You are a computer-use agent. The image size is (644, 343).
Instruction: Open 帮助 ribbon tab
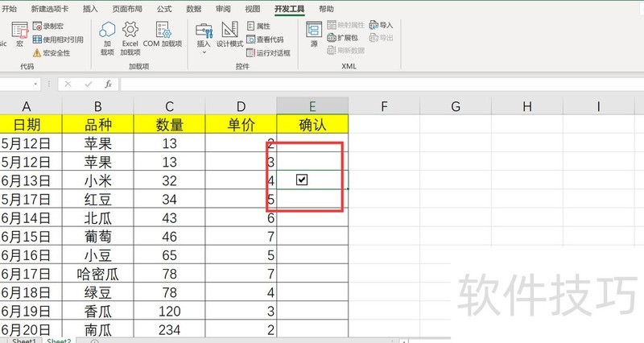coord(326,9)
